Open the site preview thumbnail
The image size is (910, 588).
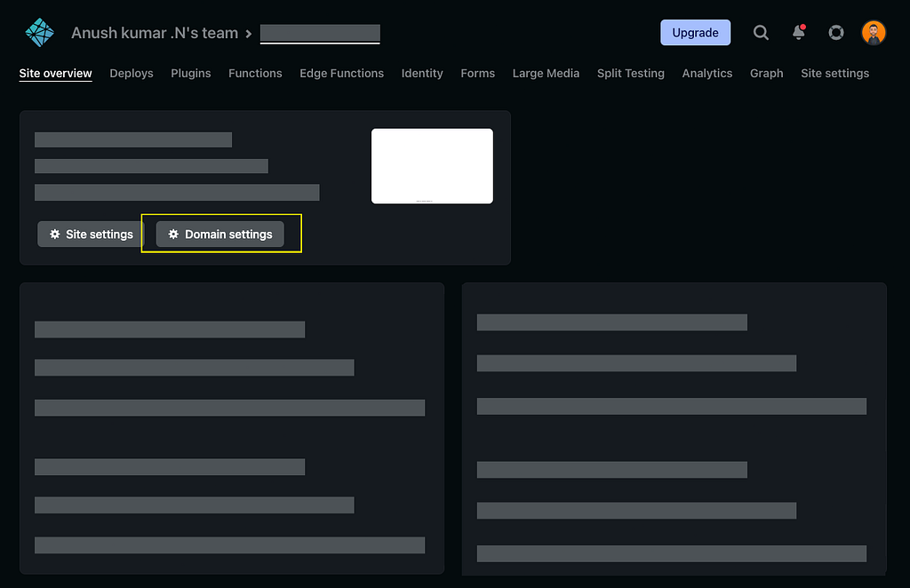[433, 166]
